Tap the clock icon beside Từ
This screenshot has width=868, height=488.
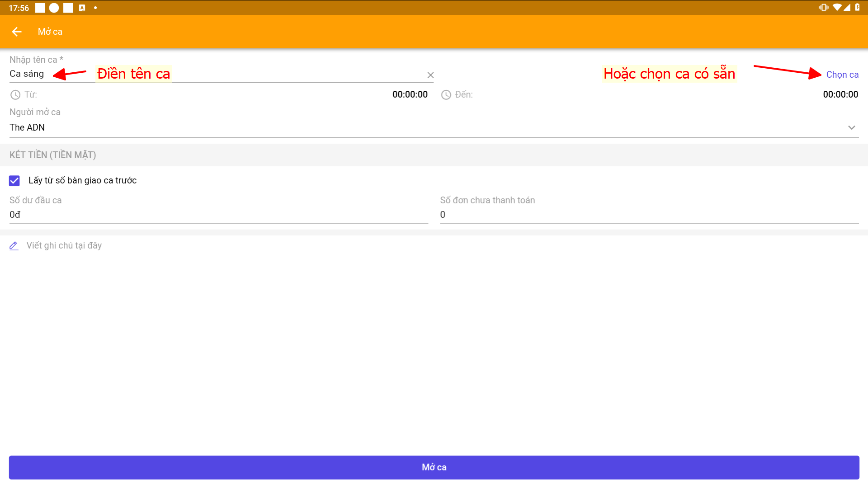pyautogui.click(x=15, y=95)
